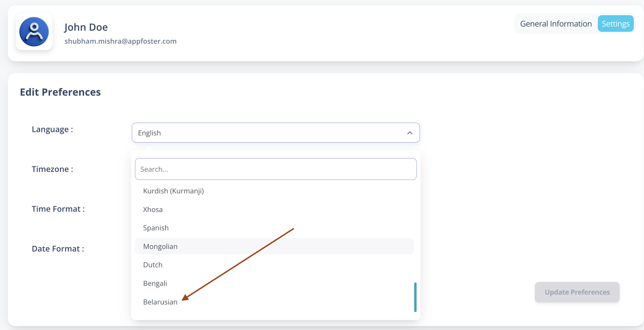
Task: Open the Settings tab
Action: (x=616, y=24)
